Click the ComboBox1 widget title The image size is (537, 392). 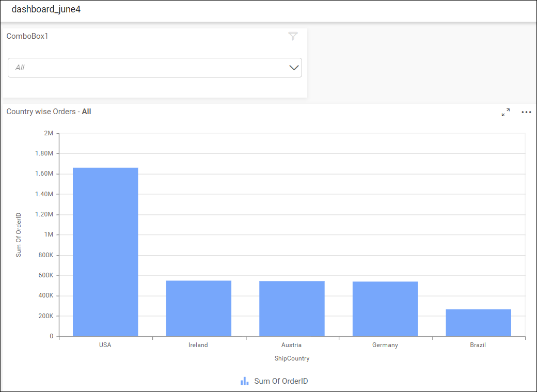tap(27, 36)
